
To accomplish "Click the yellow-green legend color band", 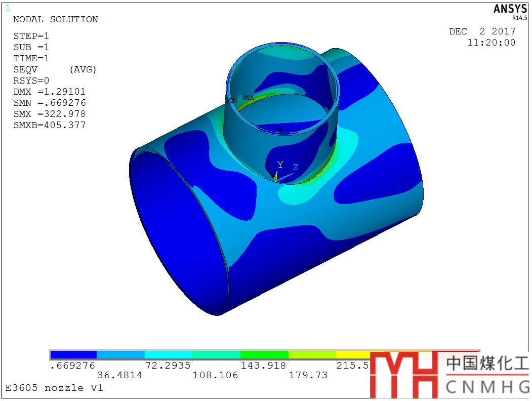I will [312, 354].
